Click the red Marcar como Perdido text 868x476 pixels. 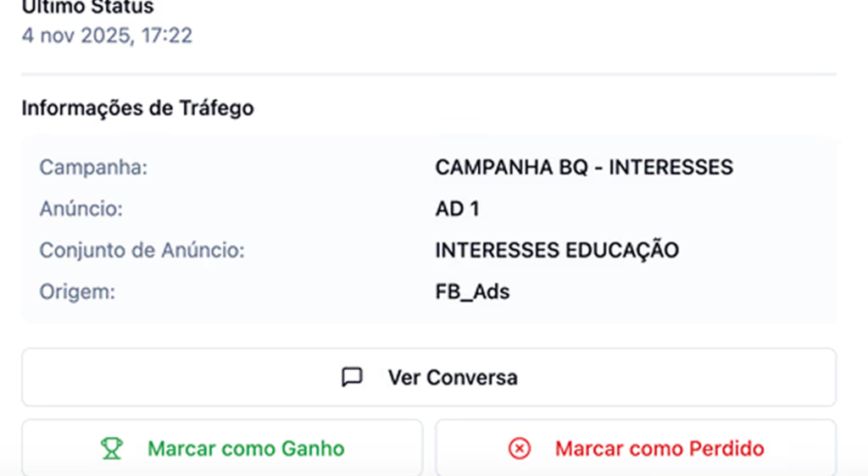(659, 448)
